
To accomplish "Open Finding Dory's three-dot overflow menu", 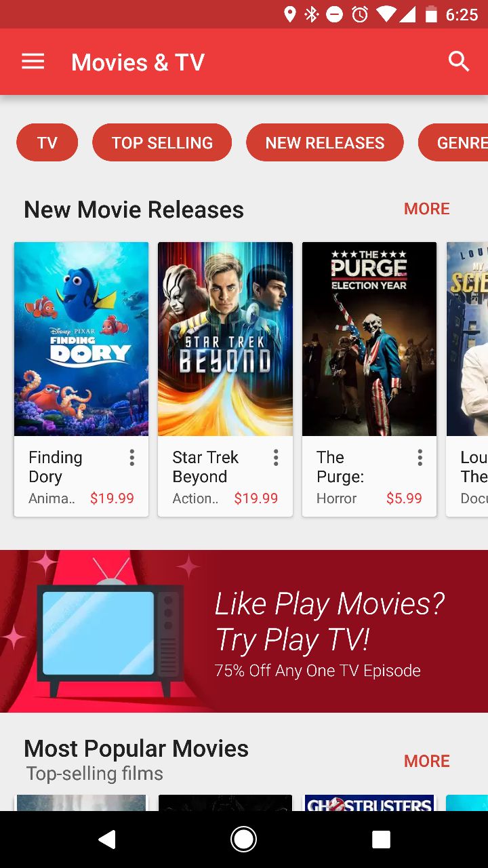I will click(x=131, y=458).
